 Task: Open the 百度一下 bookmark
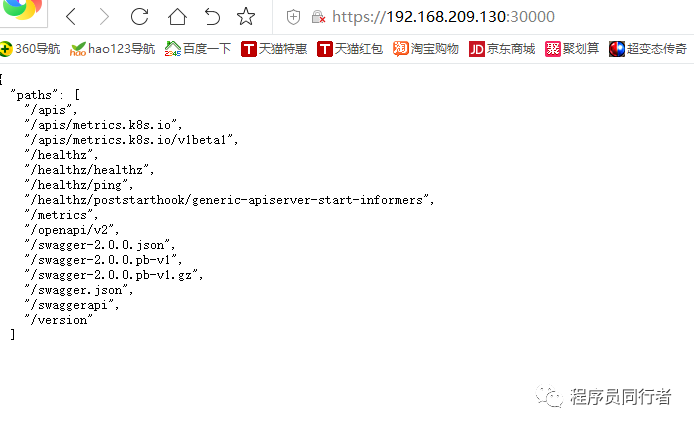(198, 48)
